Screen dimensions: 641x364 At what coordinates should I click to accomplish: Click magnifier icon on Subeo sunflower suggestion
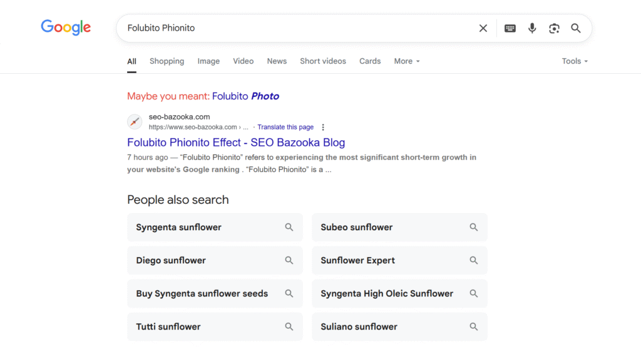(473, 227)
